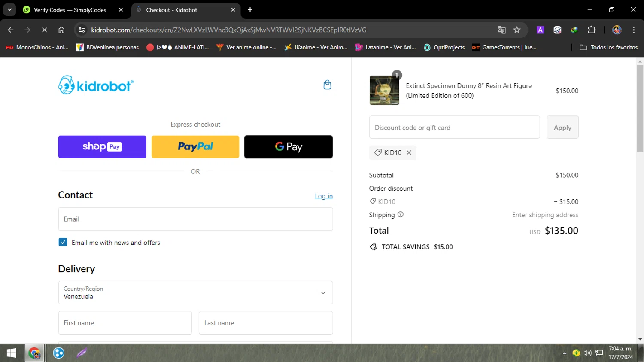Screen dimensions: 644x362
Task: Open Chrome from the taskbar
Action: (34, 353)
